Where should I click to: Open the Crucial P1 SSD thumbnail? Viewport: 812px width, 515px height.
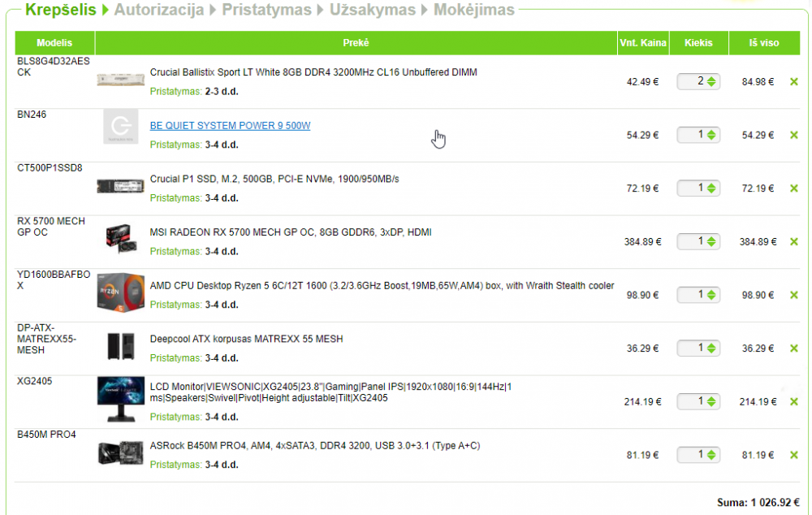[121, 186]
